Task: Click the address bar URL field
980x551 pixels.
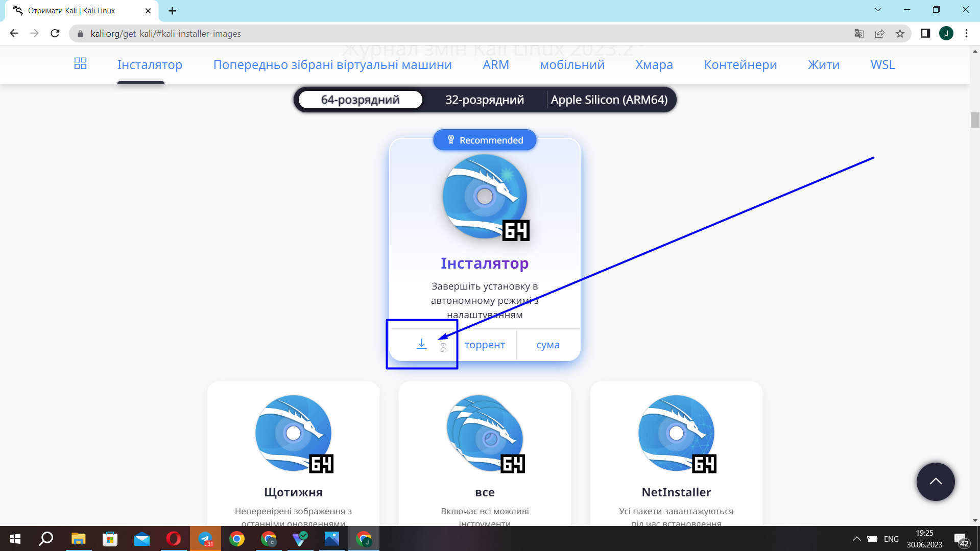Action: [x=460, y=34]
